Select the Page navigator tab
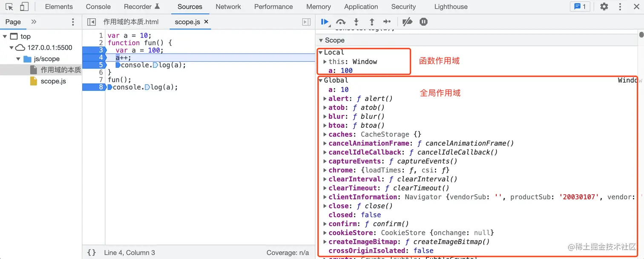 [13, 22]
